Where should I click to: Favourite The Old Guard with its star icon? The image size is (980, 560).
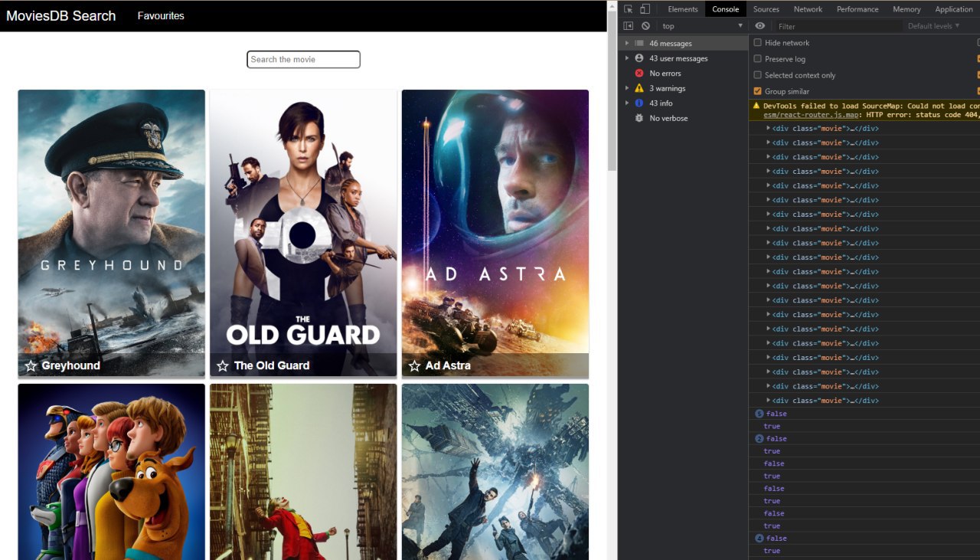[x=223, y=366]
